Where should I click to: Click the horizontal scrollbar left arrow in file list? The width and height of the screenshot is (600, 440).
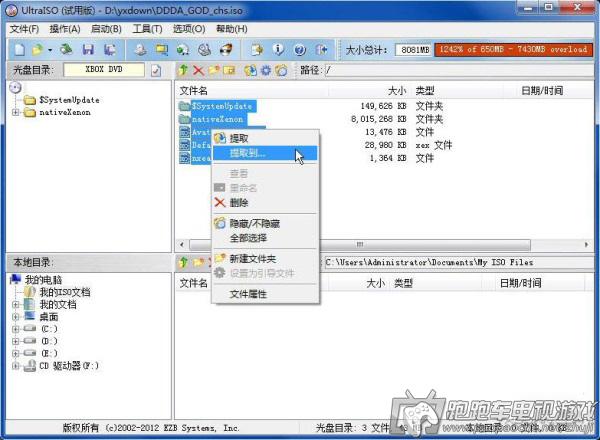click(181, 244)
